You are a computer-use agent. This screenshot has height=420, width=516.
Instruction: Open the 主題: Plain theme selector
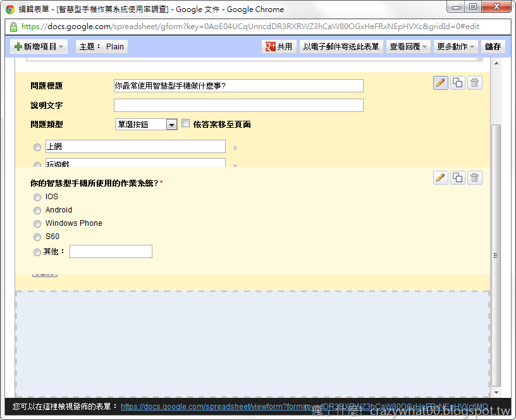(102, 46)
